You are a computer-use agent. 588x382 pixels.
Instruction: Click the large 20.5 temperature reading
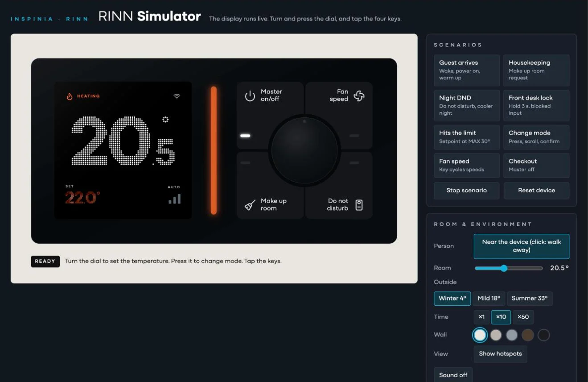[x=123, y=141]
